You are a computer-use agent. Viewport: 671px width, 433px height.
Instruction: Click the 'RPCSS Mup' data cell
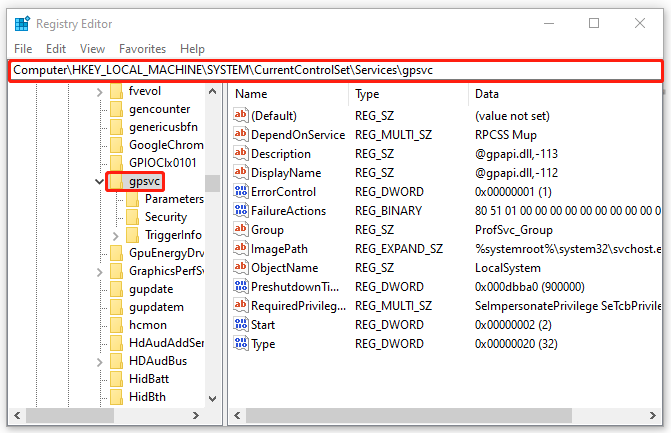tap(505, 135)
